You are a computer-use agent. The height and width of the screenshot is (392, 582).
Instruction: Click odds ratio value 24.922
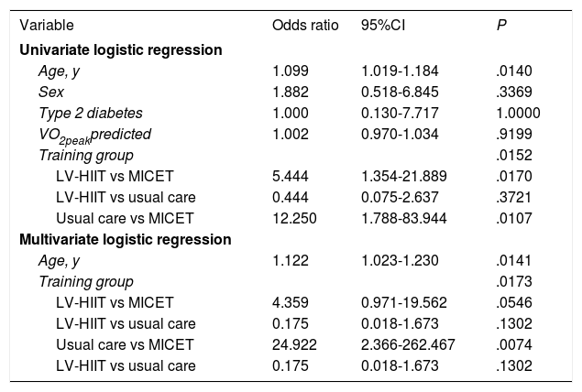coord(293,345)
